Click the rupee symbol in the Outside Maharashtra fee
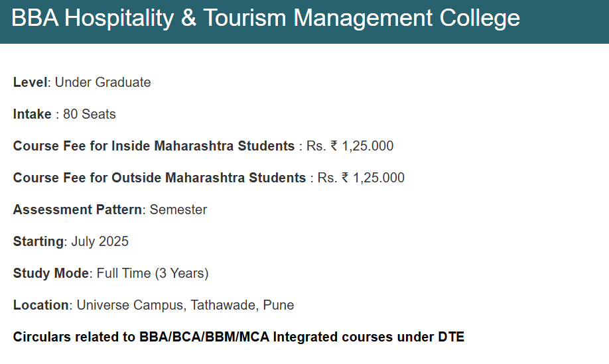 pos(345,178)
